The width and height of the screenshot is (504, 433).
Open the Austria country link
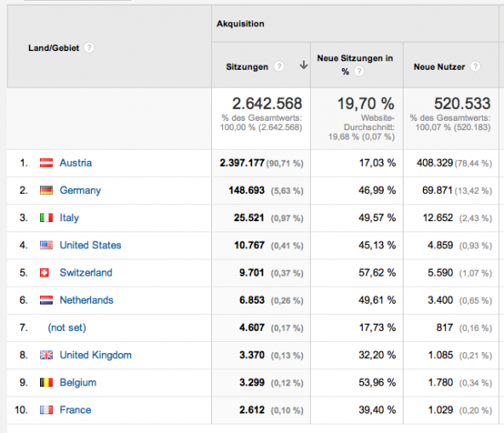click(x=76, y=162)
